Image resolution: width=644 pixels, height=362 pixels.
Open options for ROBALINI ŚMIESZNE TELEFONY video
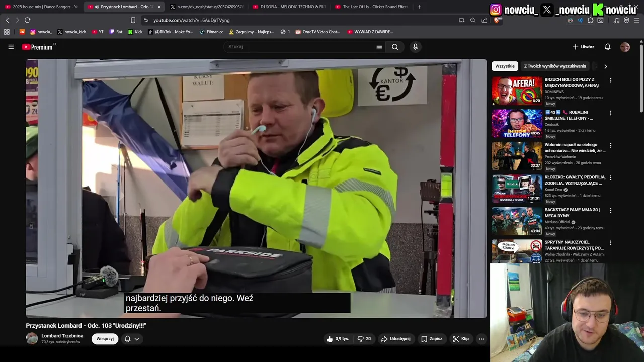click(x=610, y=113)
